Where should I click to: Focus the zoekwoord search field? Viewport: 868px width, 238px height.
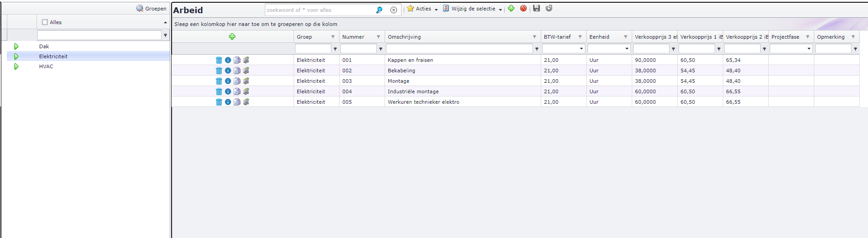320,10
